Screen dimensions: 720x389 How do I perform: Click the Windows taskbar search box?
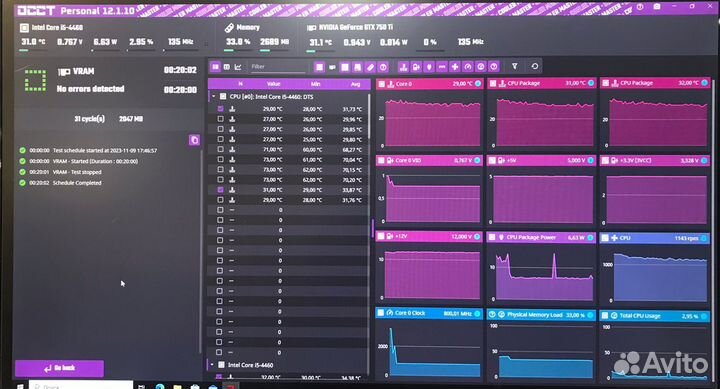click(81, 386)
